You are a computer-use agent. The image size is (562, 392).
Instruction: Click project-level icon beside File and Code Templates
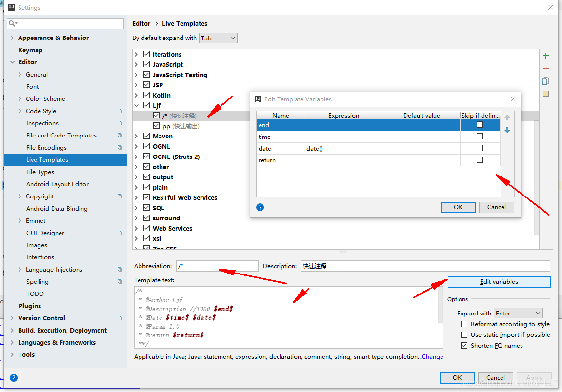[x=120, y=136]
